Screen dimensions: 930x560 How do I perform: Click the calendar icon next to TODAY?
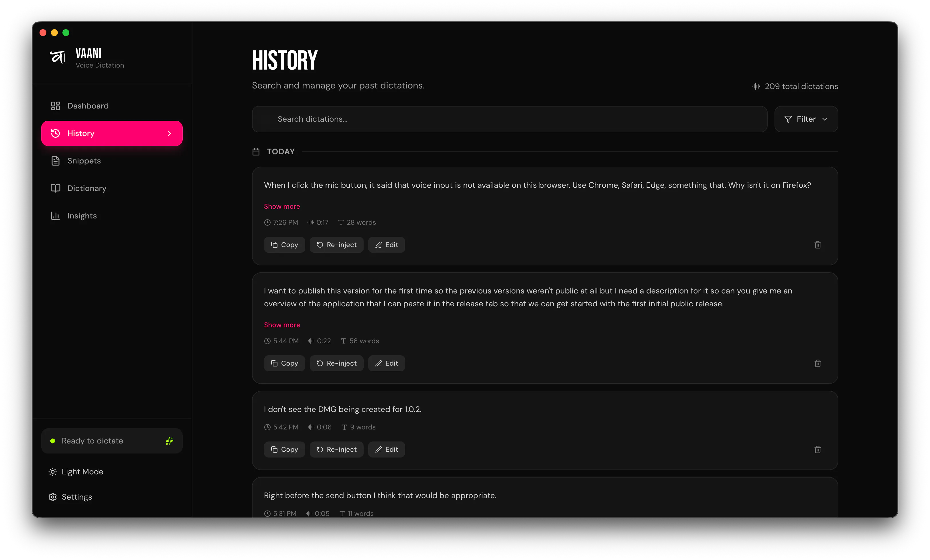256,151
